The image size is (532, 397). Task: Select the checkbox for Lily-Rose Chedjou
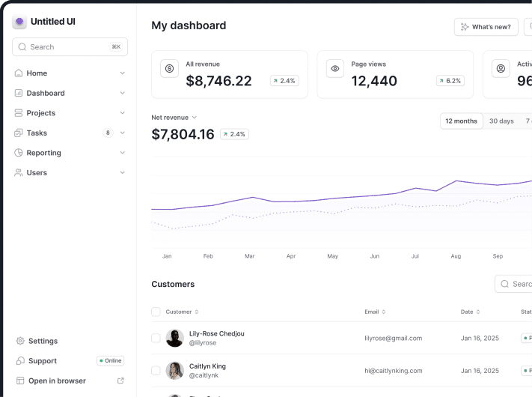(x=156, y=338)
